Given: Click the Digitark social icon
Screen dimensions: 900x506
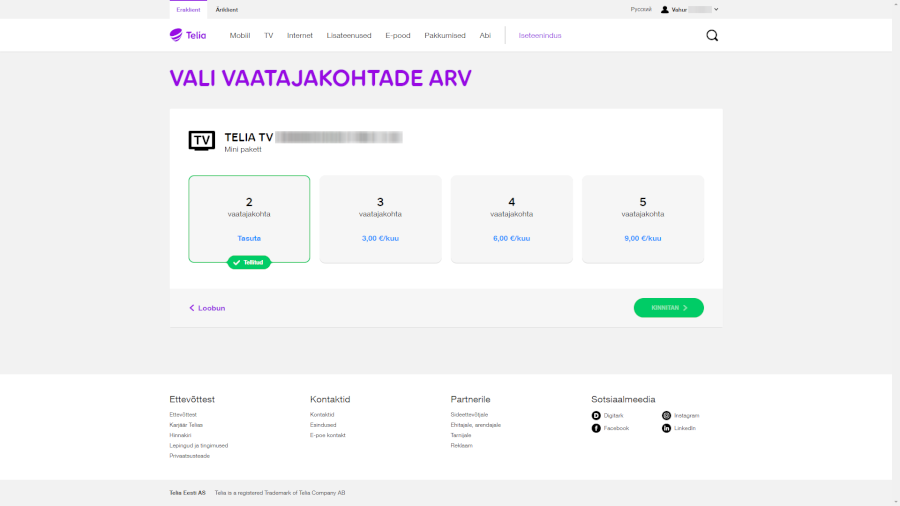Looking at the screenshot, I should (596, 415).
